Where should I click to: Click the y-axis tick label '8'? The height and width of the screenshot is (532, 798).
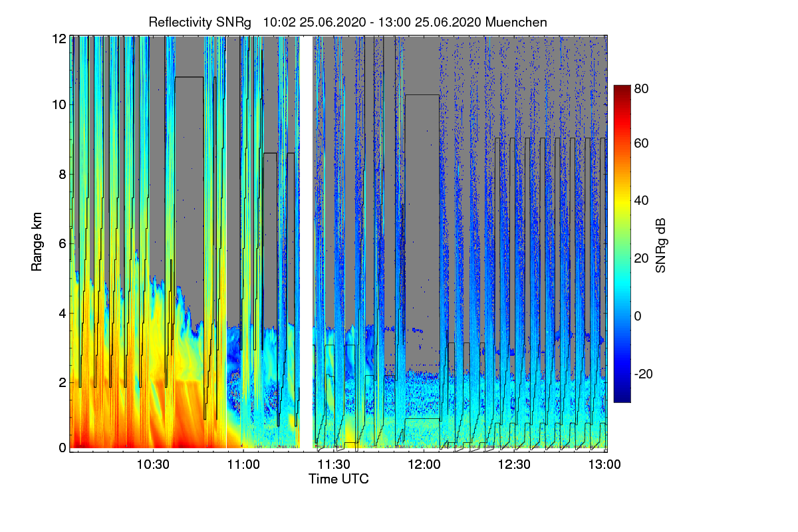click(63, 174)
